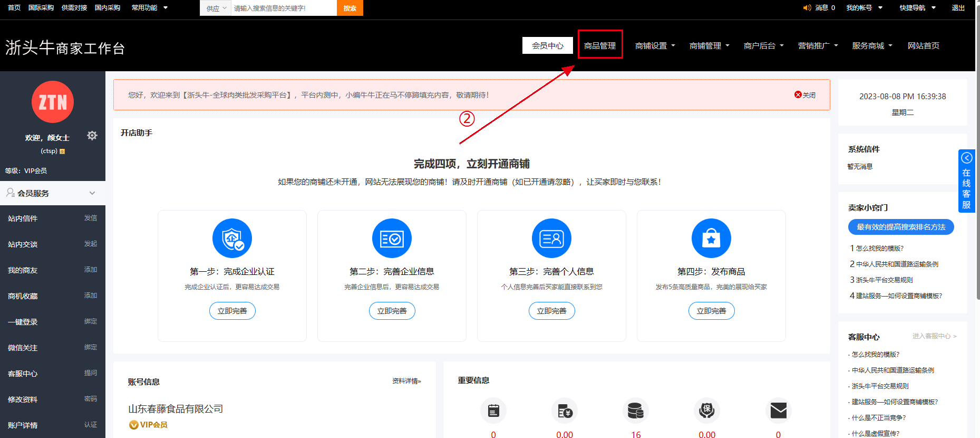Click 添加 next to 商机收藏
Image resolution: width=980 pixels, height=438 pixels.
pyautogui.click(x=91, y=296)
